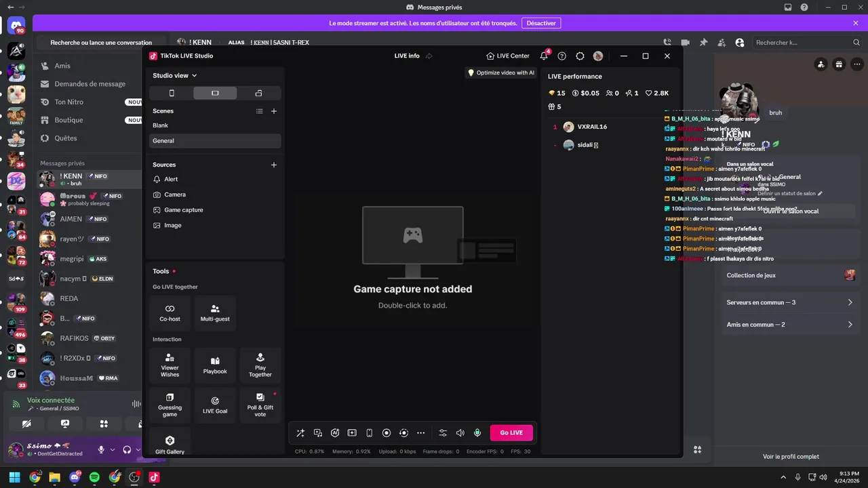The width and height of the screenshot is (868, 488).
Task: Click the profile avatar in TikTok Studio header
Action: click(597, 56)
